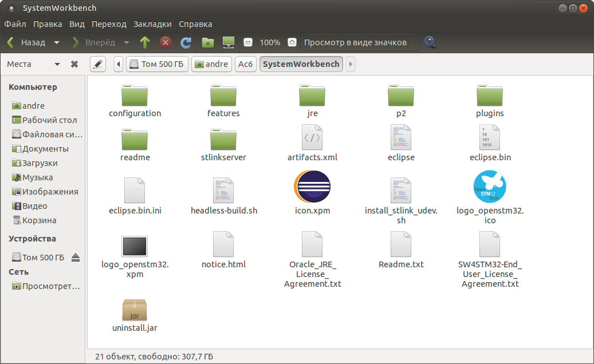Click the red stop loading icon

point(166,42)
